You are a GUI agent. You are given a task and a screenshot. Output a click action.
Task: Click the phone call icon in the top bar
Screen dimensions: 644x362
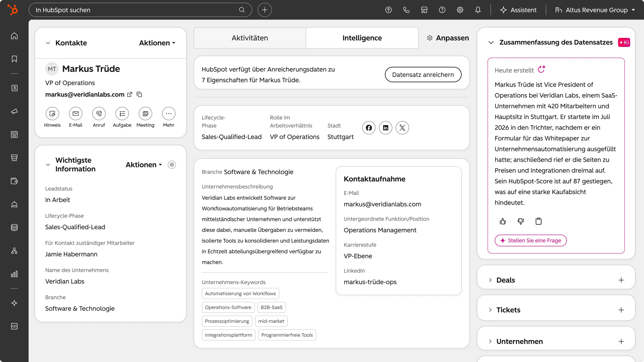pyautogui.click(x=406, y=10)
